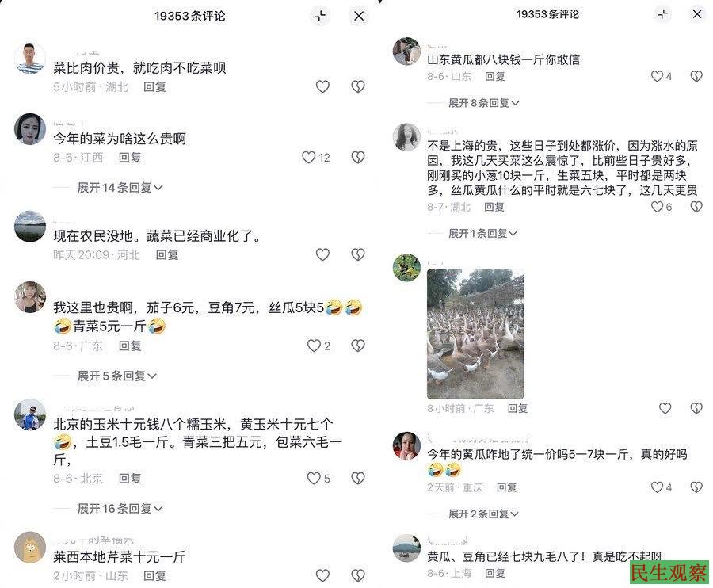
Task: Expand 展开14条回复 replies
Action: (120, 187)
